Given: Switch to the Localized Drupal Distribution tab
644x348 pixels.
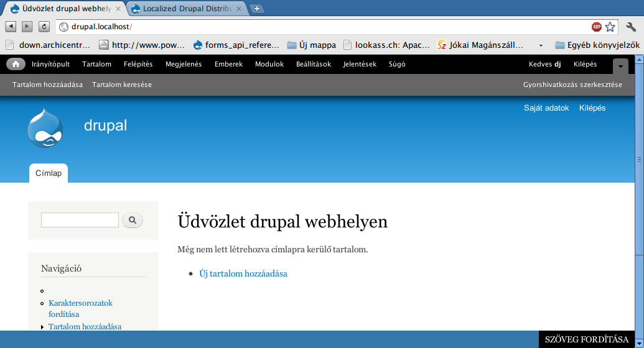Looking at the screenshot, I should tap(187, 9).
